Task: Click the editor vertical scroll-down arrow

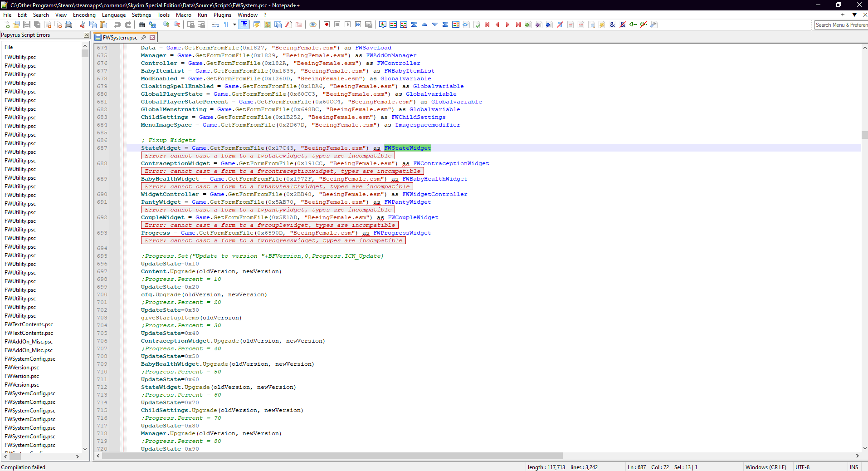Action: tap(864, 448)
